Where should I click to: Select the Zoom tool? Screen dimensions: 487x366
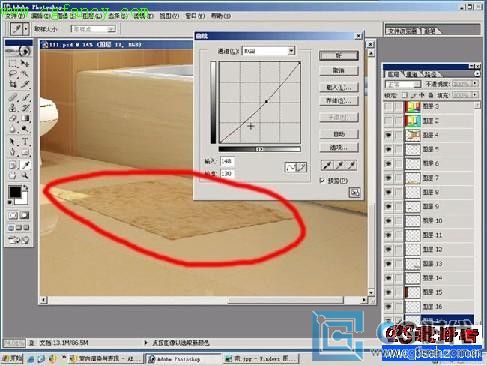[x=25, y=175]
